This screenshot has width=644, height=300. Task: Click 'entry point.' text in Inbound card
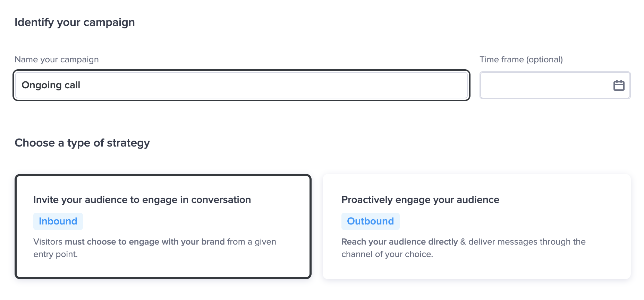coord(56,254)
